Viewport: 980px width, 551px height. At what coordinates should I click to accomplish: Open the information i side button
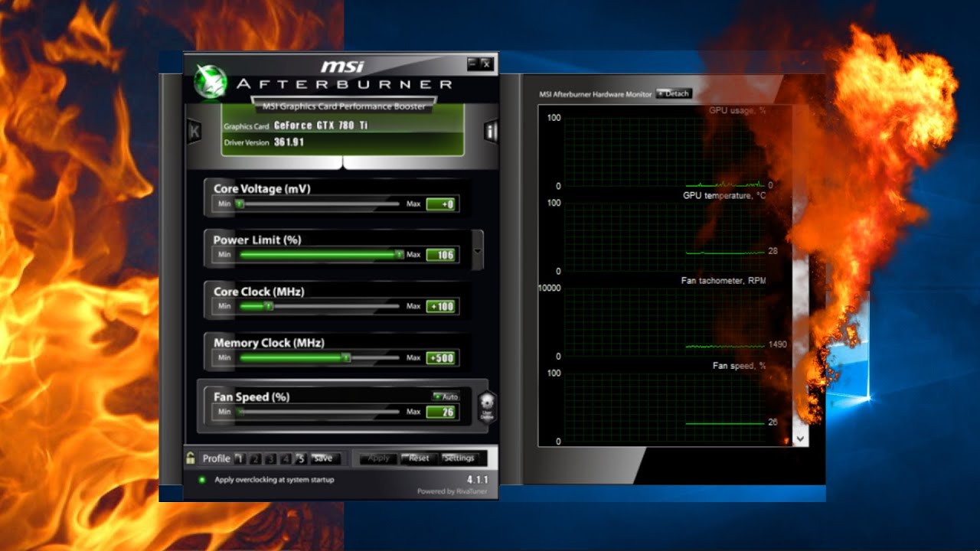[x=491, y=132]
